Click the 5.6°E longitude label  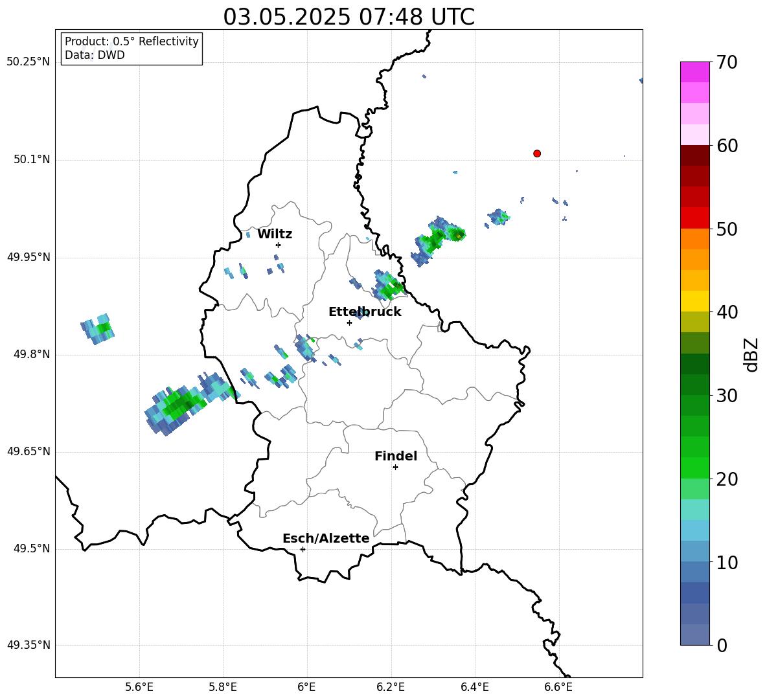pos(139,687)
